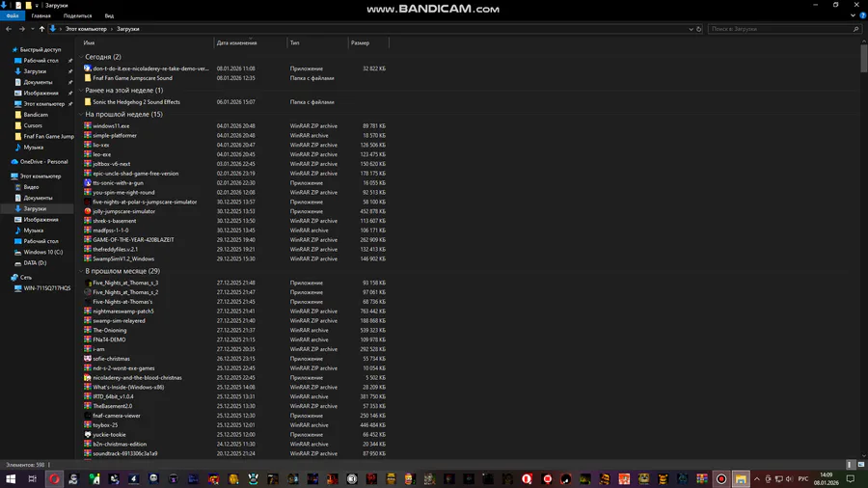Click Загрузки in the address breadcrumb
868x488 pixels.
tap(128, 29)
